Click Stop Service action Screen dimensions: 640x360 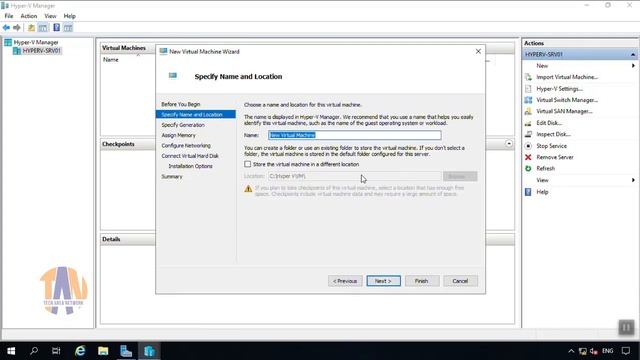click(x=551, y=146)
